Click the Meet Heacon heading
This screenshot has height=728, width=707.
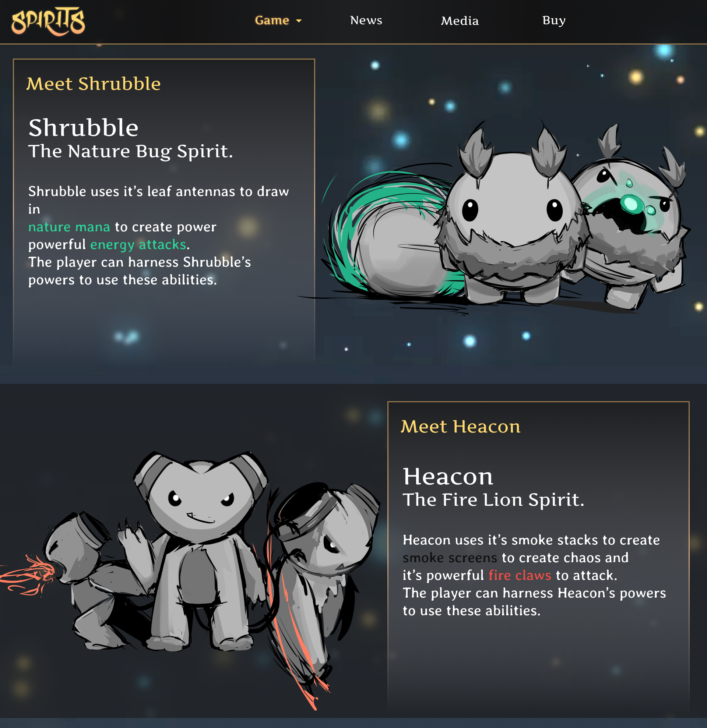(x=461, y=427)
